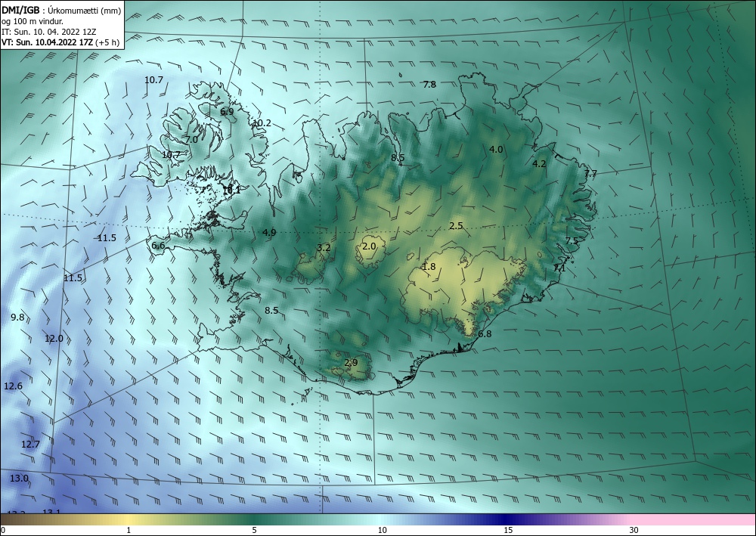
Task: Click the 6.6 value on the Snæfellsnes peninsula
Action: pos(158,246)
